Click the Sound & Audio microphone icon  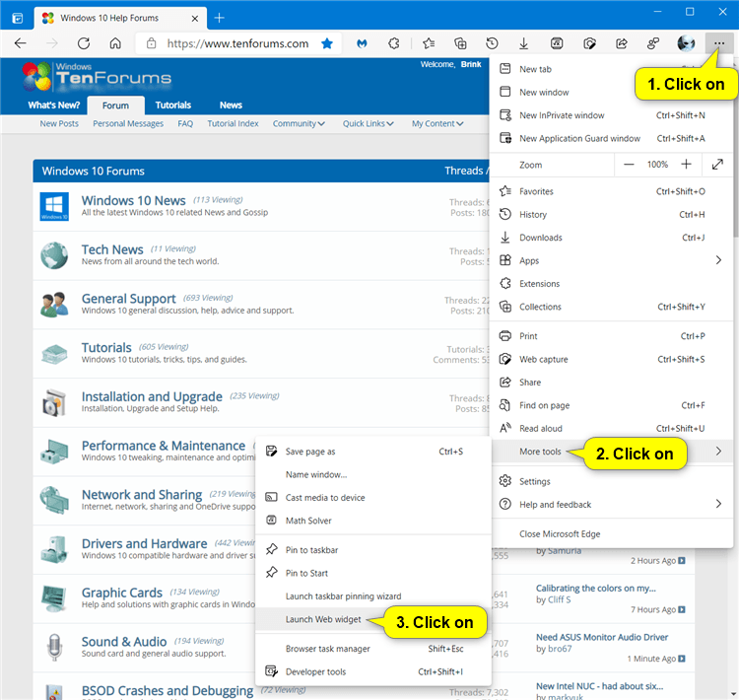(x=54, y=647)
